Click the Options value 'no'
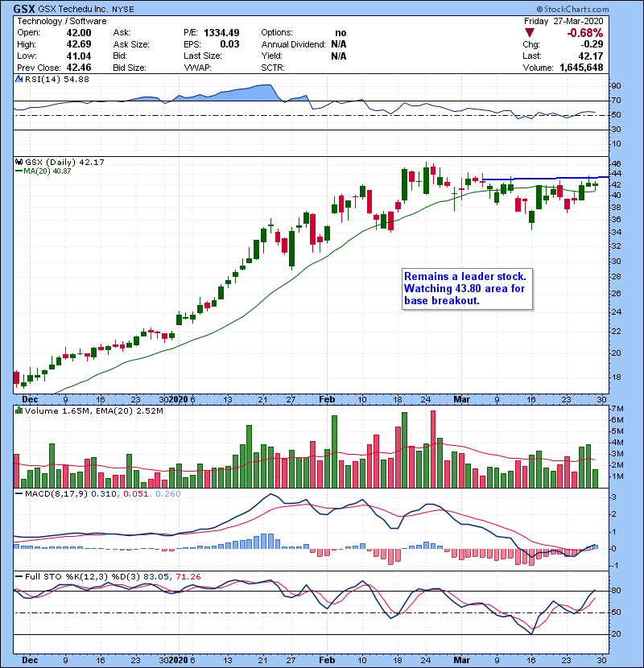The height and width of the screenshot is (668, 644). tap(341, 33)
